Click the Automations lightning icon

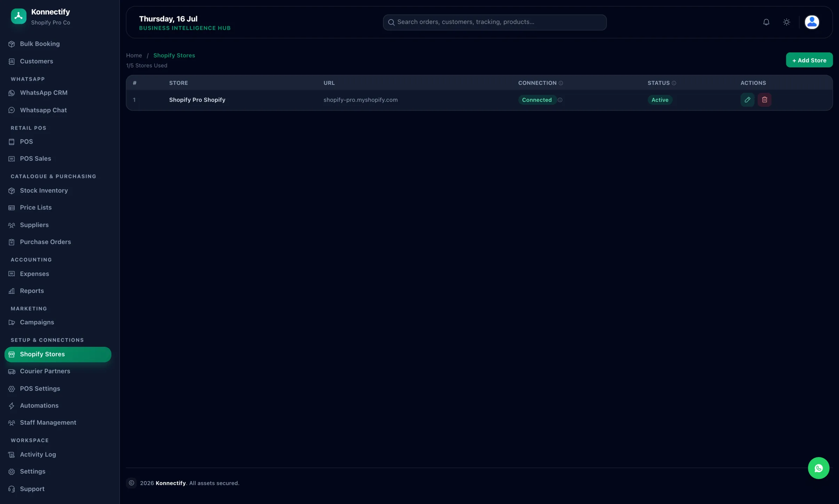coord(12,406)
